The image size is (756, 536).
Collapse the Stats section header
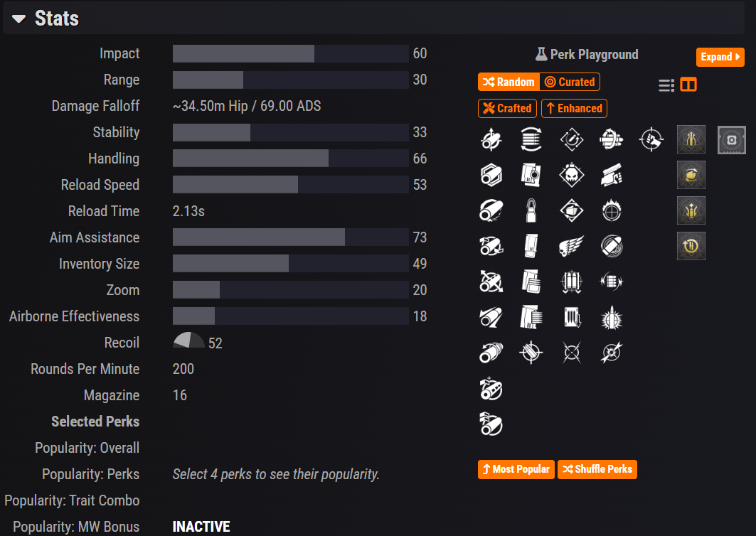point(19,18)
